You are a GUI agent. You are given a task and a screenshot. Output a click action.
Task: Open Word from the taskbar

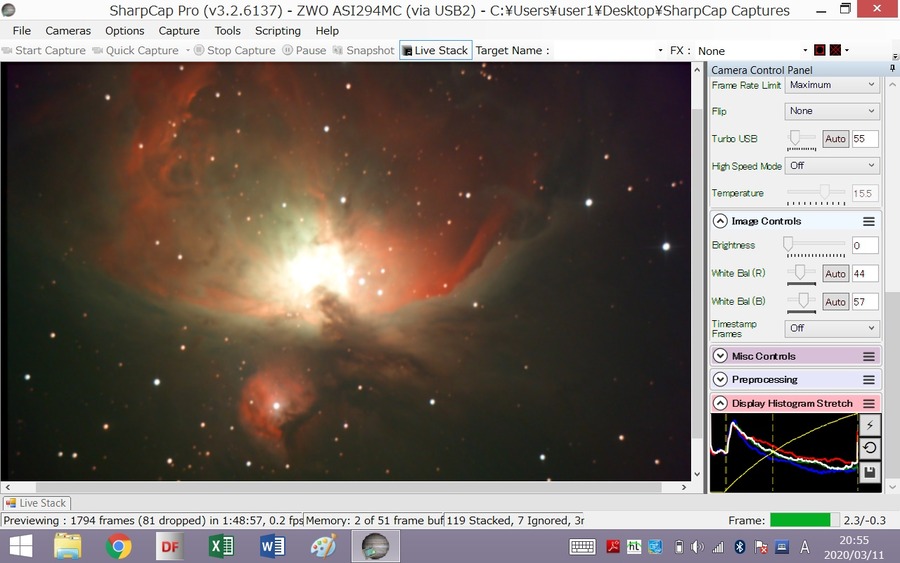273,546
